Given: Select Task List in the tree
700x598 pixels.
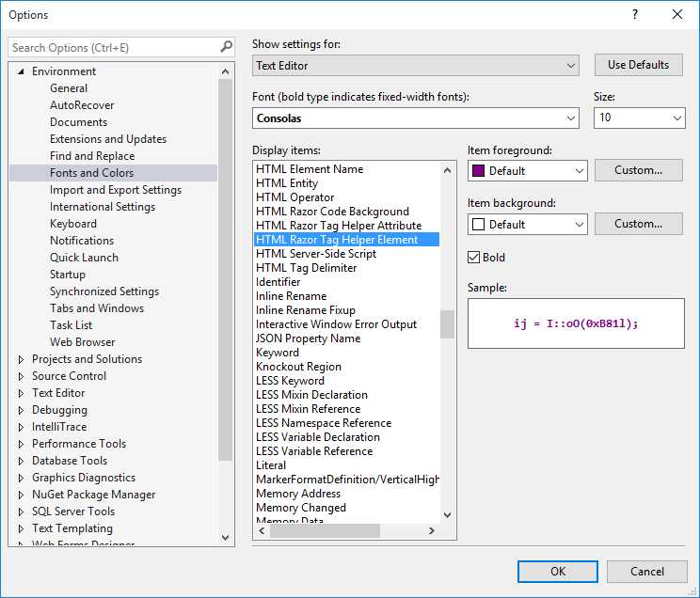Looking at the screenshot, I should pyautogui.click(x=71, y=325).
